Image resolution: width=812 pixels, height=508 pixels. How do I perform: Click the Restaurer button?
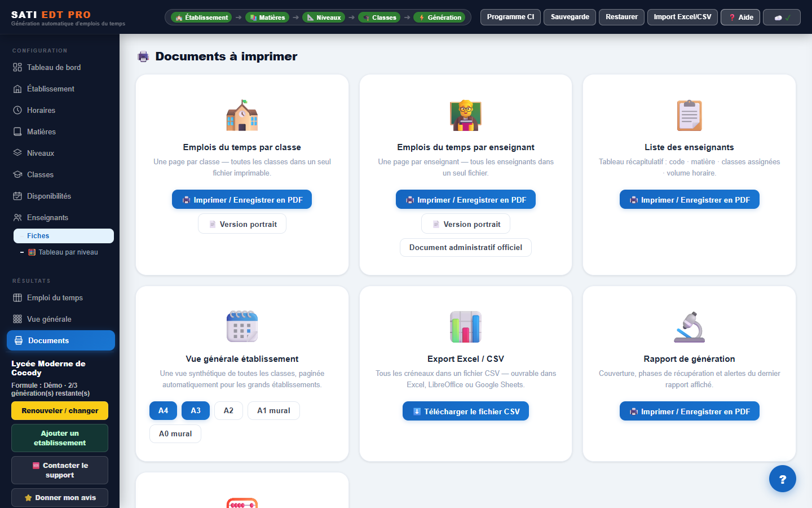coord(621,17)
